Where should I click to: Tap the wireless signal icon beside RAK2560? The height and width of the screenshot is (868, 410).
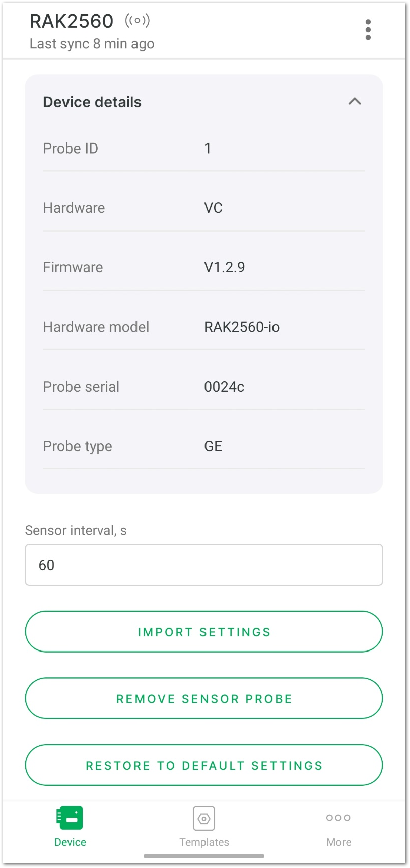138,21
